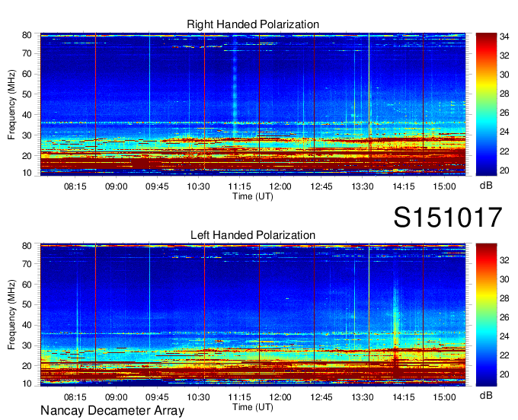The height and width of the screenshot is (420, 518).
Task: Click the 09:00 tick label on top plot
Action: (117, 186)
